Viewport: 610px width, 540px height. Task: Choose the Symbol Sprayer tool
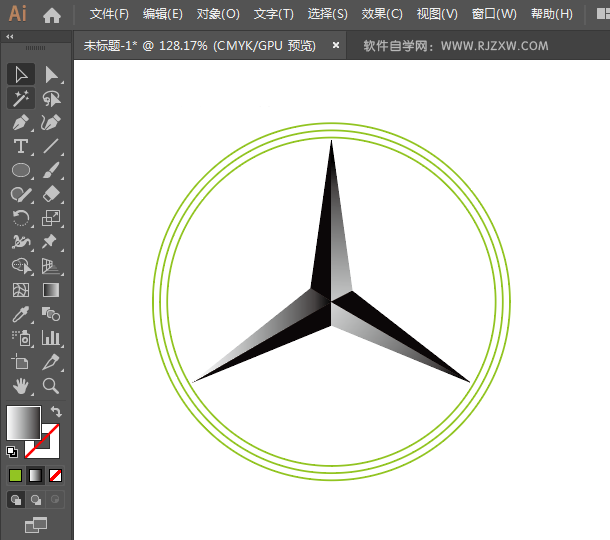coord(21,338)
